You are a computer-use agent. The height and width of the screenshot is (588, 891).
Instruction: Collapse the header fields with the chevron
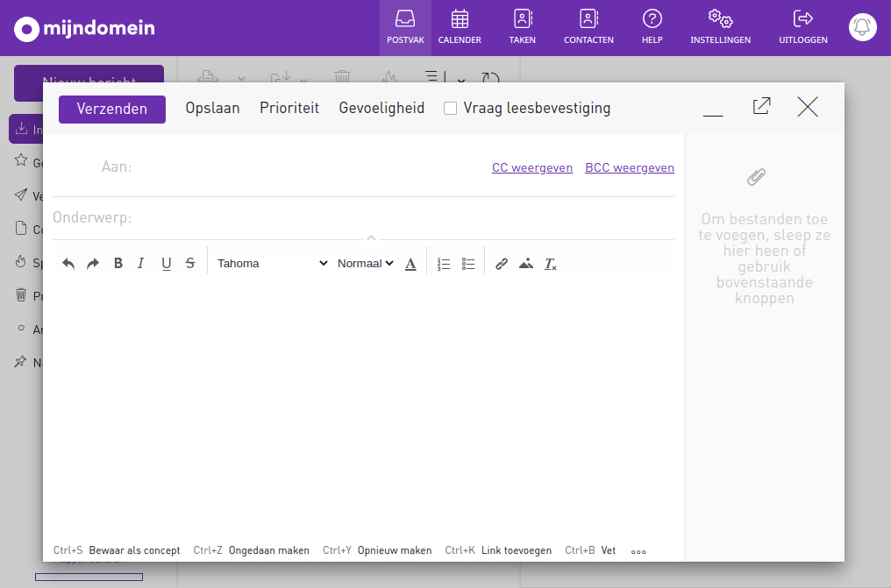(x=371, y=237)
